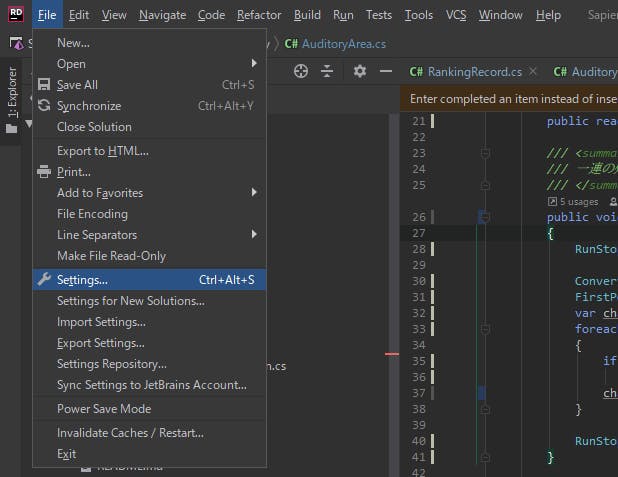Choose Print... menu entry
The image size is (618, 477).
click(x=149, y=171)
